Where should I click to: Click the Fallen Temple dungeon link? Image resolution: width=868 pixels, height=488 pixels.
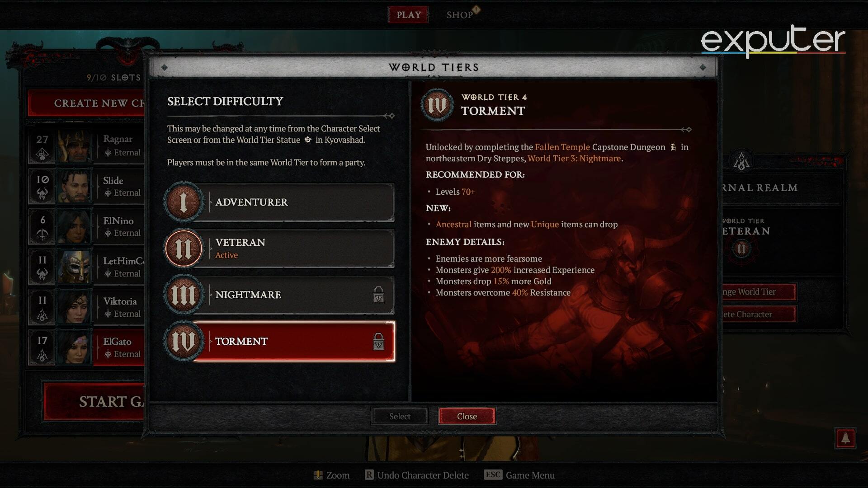coord(561,146)
